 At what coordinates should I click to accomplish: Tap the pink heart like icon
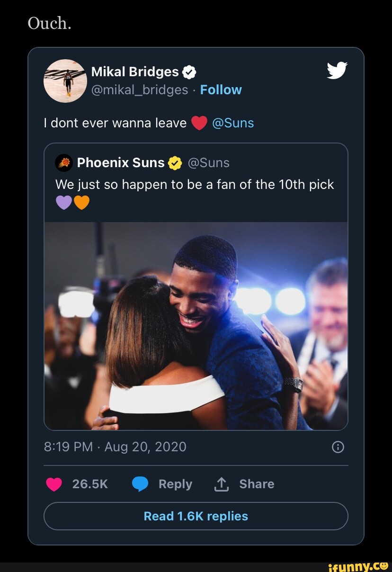click(x=54, y=484)
